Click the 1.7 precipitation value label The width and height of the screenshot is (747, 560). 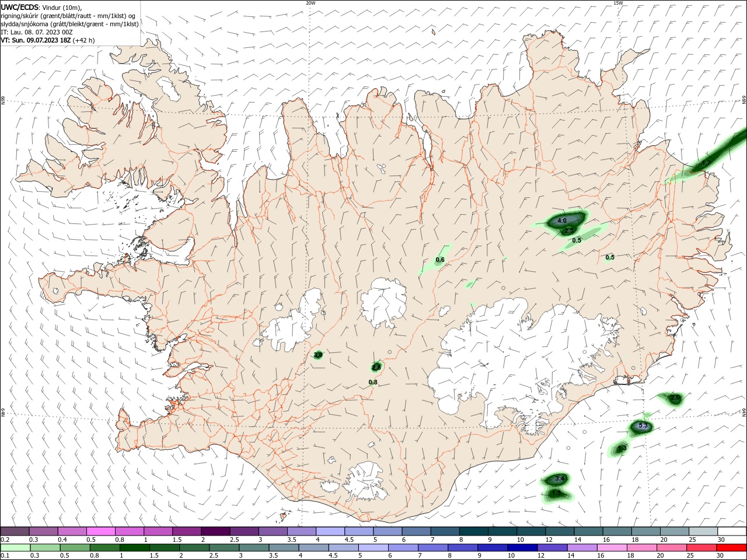(x=706, y=164)
